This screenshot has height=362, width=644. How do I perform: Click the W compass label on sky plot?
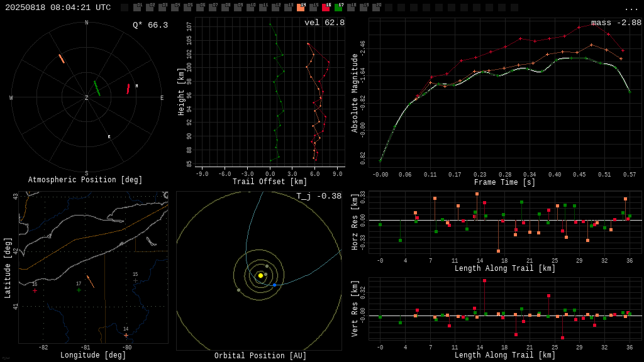click(x=11, y=97)
